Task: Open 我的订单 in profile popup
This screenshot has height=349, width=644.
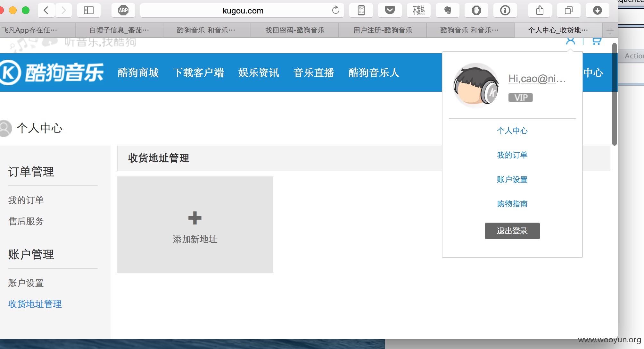Action: point(512,155)
